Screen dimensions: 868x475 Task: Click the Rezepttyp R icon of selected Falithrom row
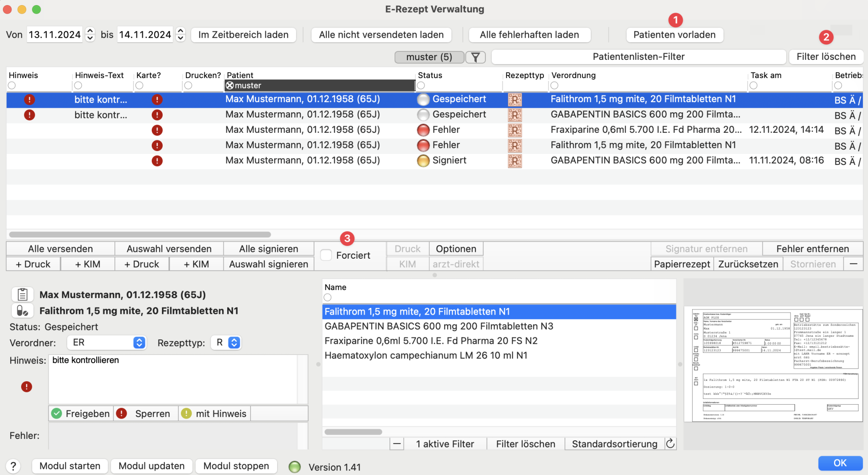coord(515,100)
